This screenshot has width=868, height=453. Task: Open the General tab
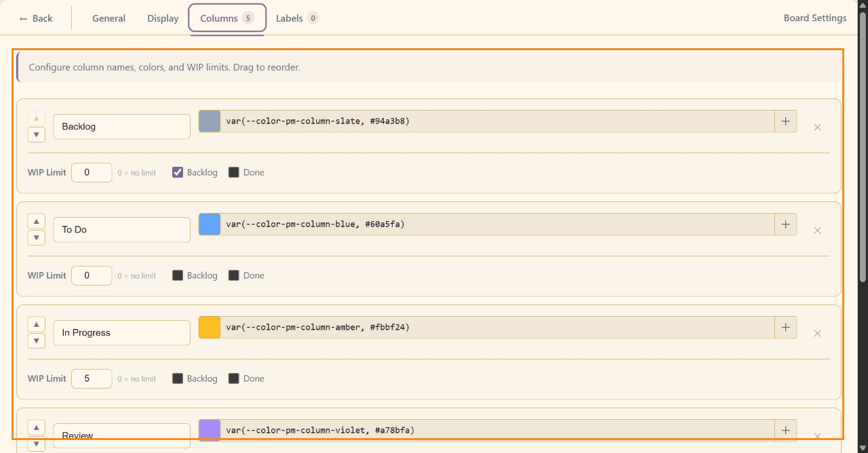108,18
